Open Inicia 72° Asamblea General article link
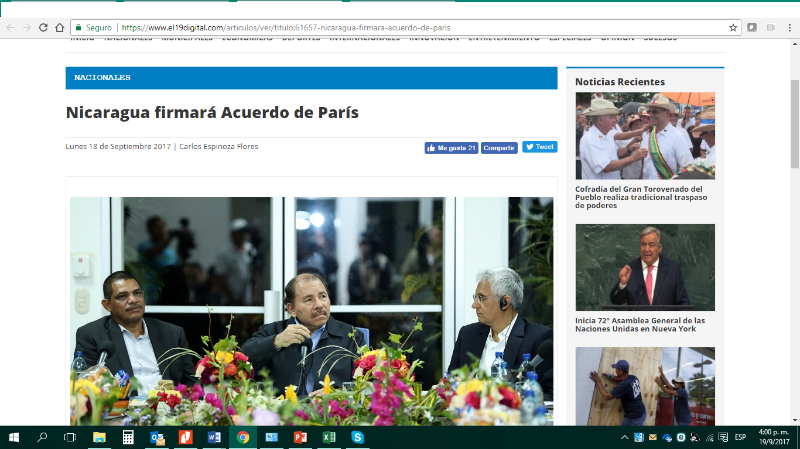This screenshot has height=449, width=800. coord(640,325)
